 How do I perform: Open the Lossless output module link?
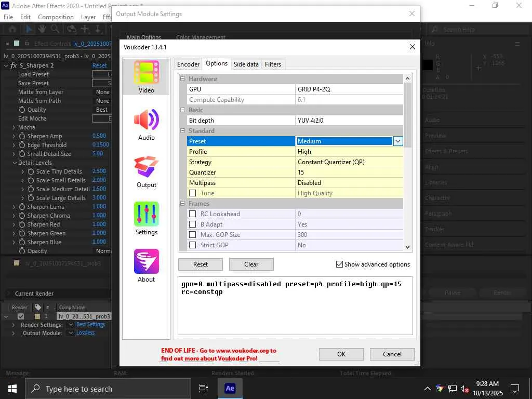point(86,333)
